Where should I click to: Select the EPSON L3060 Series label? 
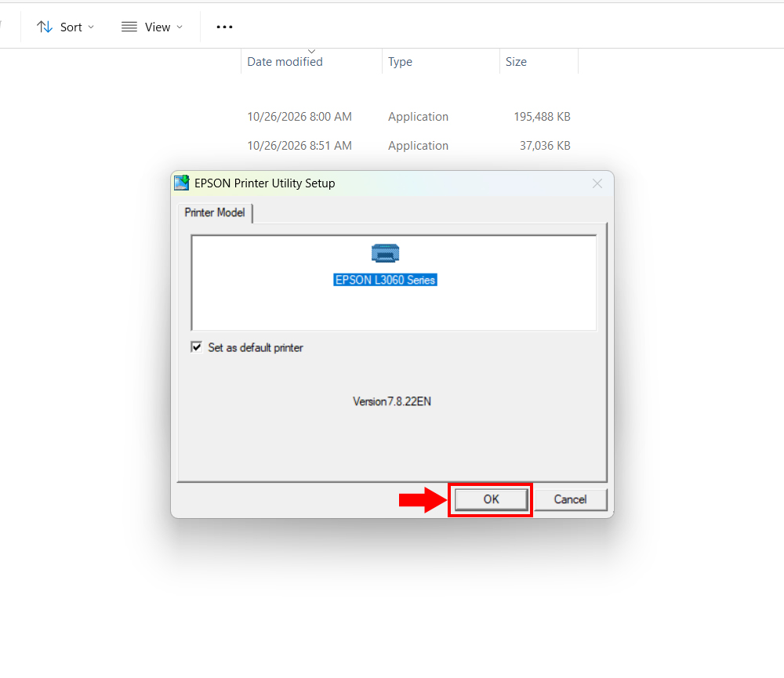click(x=385, y=280)
